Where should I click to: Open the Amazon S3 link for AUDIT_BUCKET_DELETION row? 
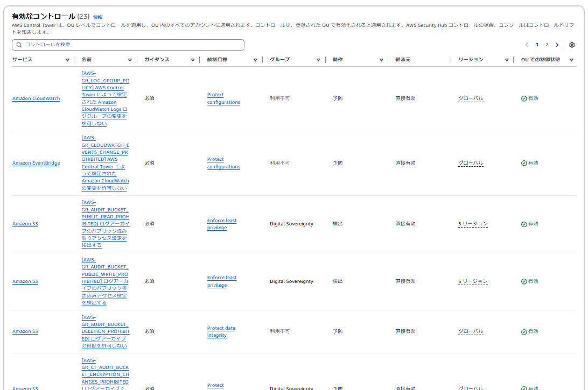point(25,331)
